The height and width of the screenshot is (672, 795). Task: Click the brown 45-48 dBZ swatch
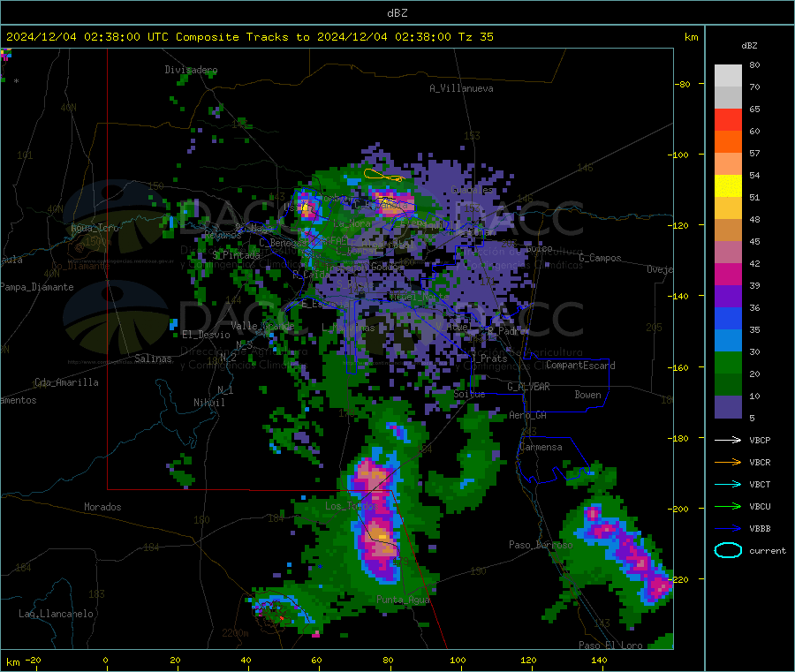click(728, 230)
